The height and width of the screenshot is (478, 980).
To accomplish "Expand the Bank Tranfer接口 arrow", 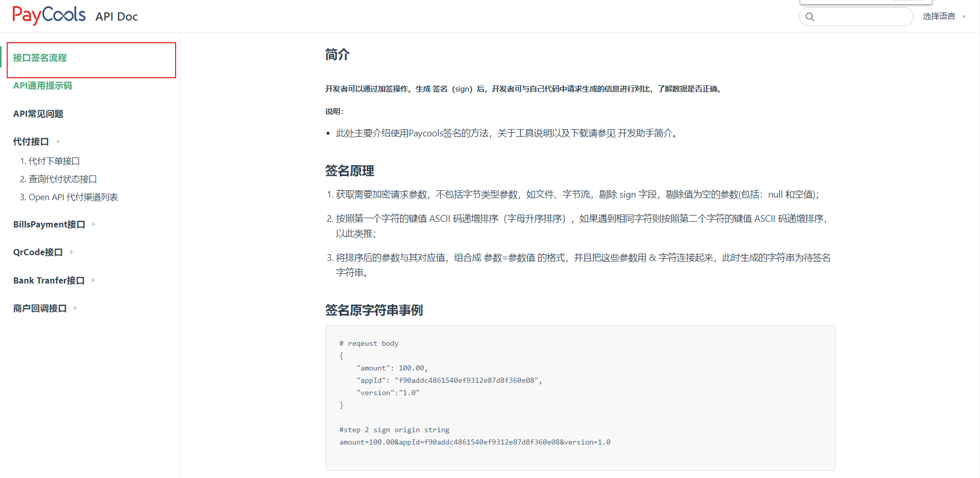I will [x=93, y=280].
